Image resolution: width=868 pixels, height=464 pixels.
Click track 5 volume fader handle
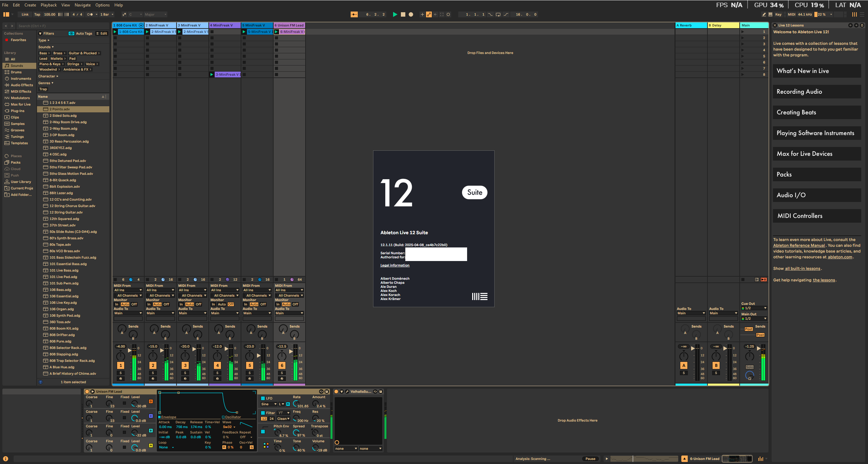258,355
